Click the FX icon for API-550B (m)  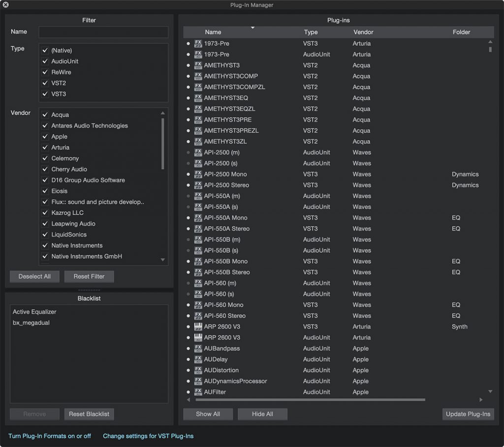tap(198, 239)
